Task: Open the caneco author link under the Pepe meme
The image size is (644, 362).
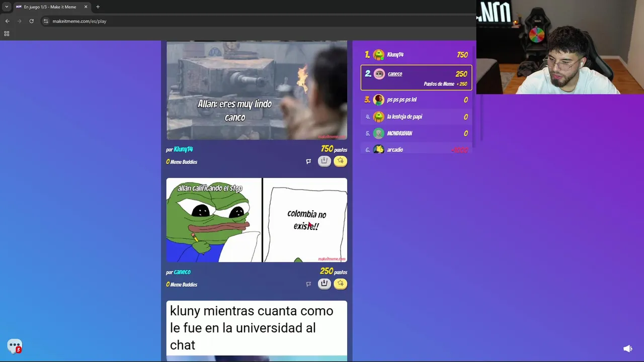Action: (182, 272)
